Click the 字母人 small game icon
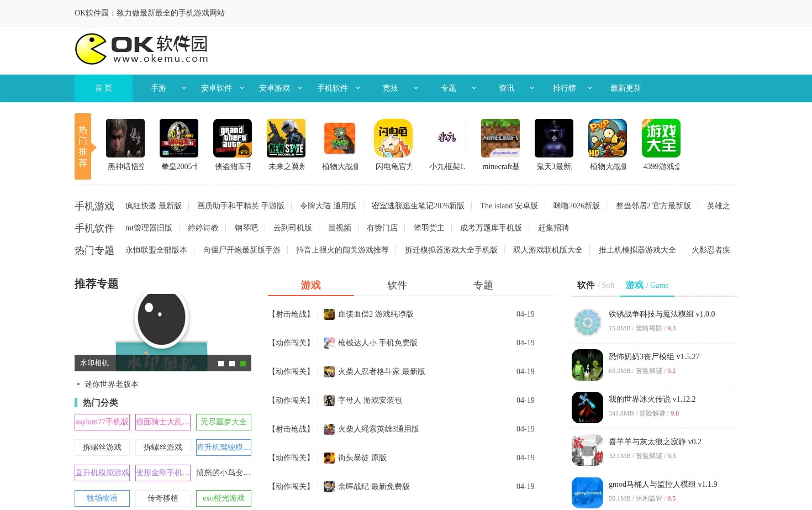812x510 pixels. 329,401
